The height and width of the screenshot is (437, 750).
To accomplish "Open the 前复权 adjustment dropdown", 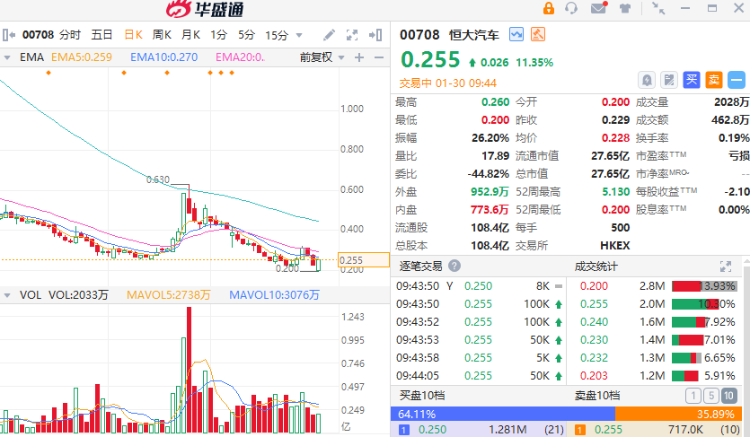I will point(341,58).
